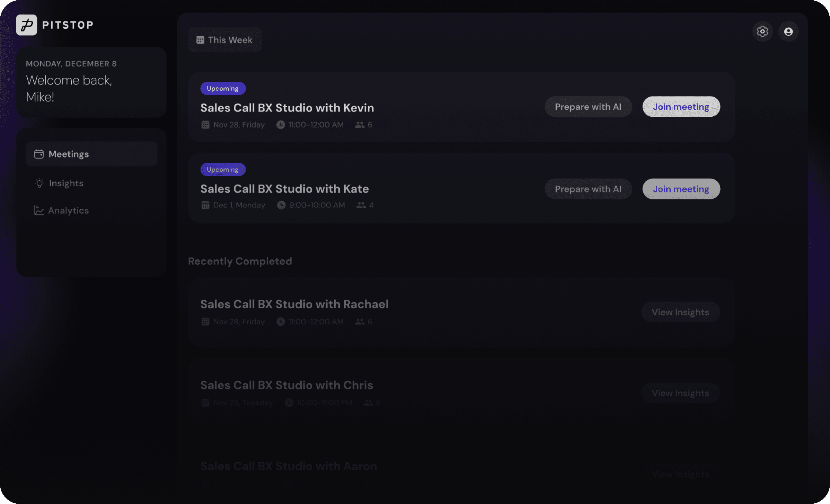Click the calendar icon beside Meetings
This screenshot has width=830, height=504.
[39, 154]
